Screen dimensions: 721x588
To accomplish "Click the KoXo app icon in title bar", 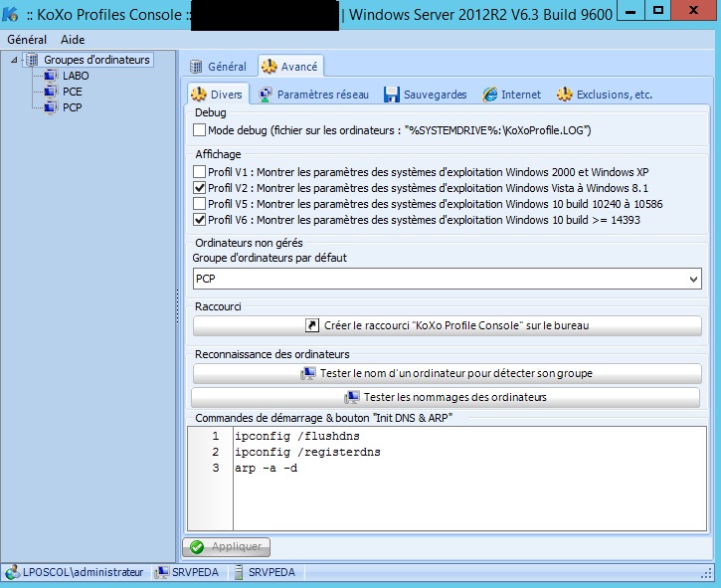I will (x=10, y=14).
